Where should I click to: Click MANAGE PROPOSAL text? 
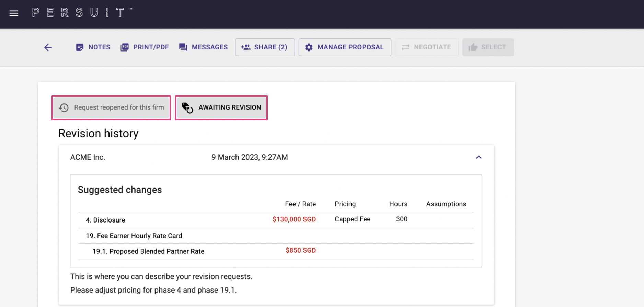[350, 47]
